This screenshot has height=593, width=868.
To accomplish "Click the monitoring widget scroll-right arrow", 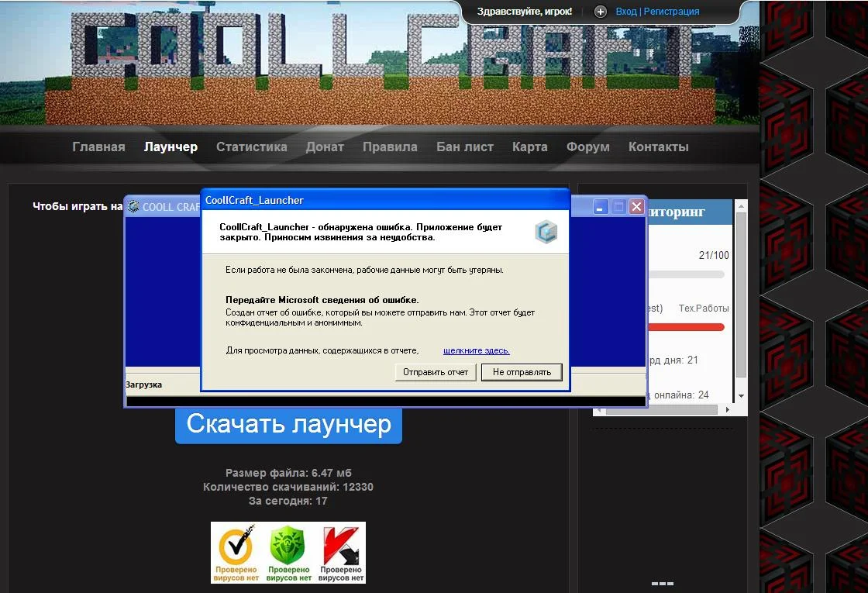I will (x=728, y=409).
